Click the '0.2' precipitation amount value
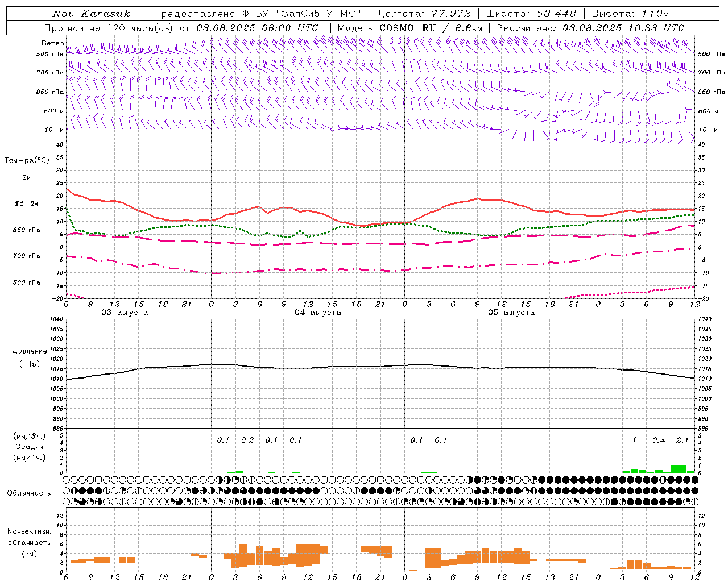Image resolution: width=728 pixels, height=582 pixels. pos(247,440)
